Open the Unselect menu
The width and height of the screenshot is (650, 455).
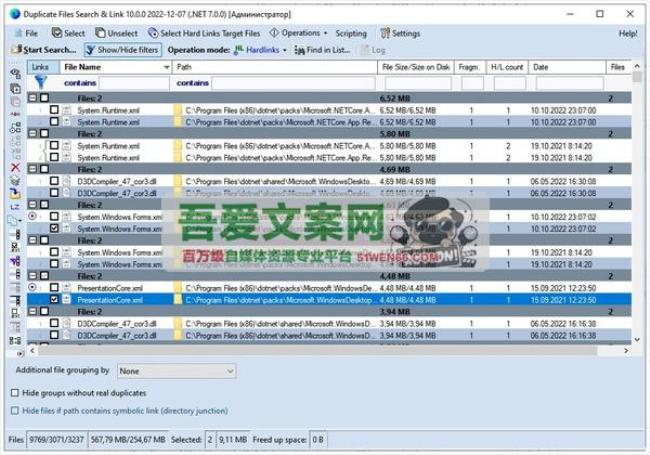pyautogui.click(x=116, y=33)
